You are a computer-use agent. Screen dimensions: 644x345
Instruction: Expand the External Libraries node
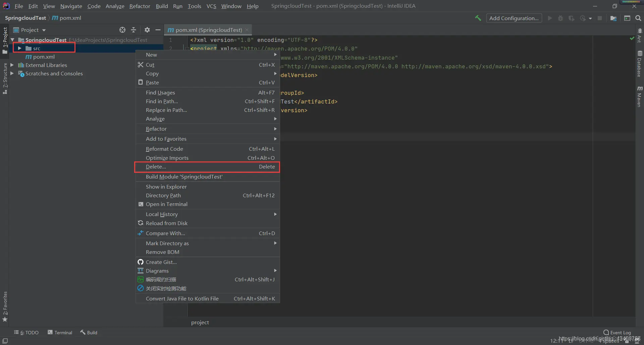click(12, 65)
